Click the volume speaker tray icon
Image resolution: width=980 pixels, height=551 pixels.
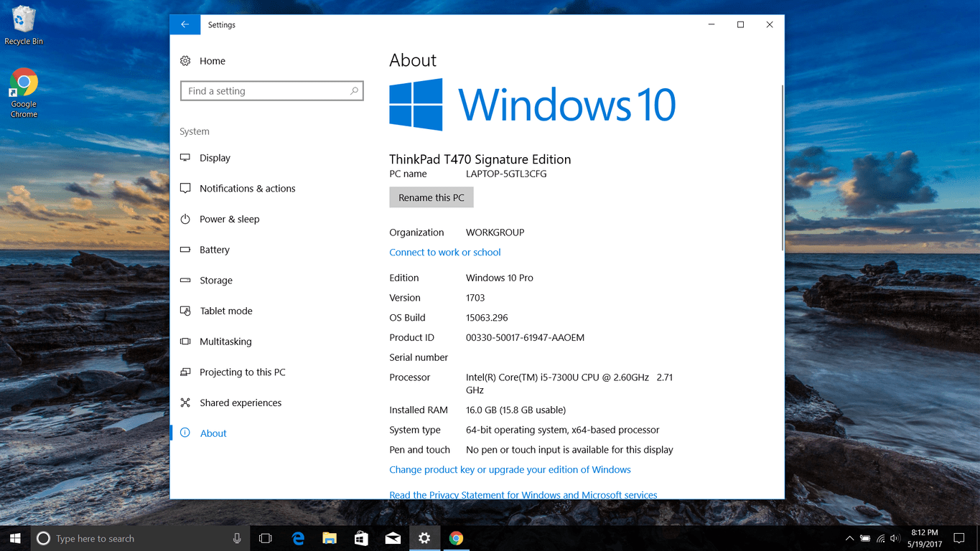(x=895, y=538)
